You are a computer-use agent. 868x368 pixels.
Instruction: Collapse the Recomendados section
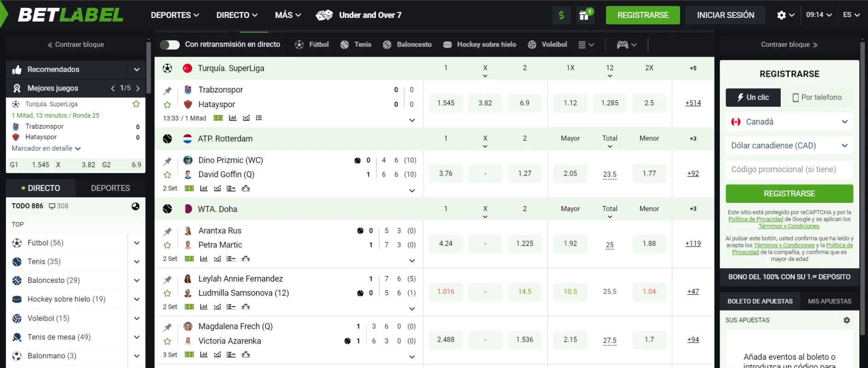pyautogui.click(x=137, y=69)
